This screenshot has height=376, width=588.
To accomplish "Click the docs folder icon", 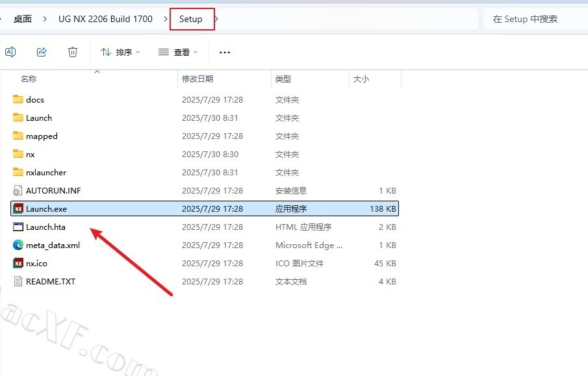I will pyautogui.click(x=18, y=99).
